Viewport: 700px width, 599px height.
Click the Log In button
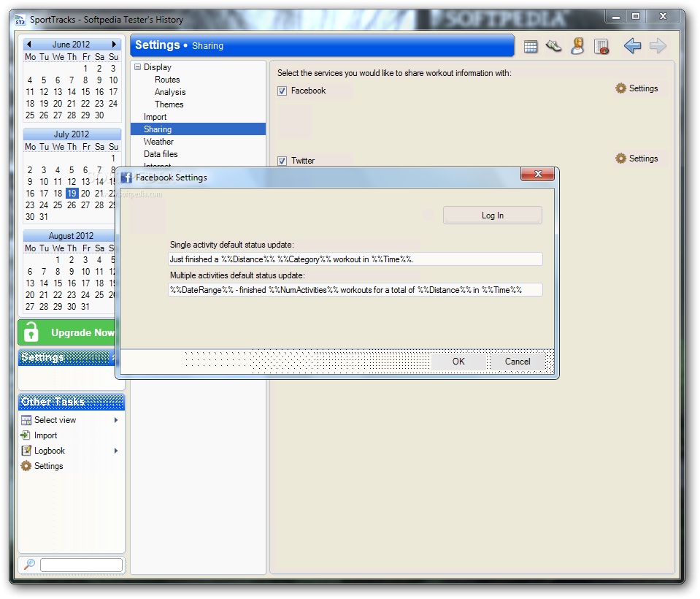[493, 215]
